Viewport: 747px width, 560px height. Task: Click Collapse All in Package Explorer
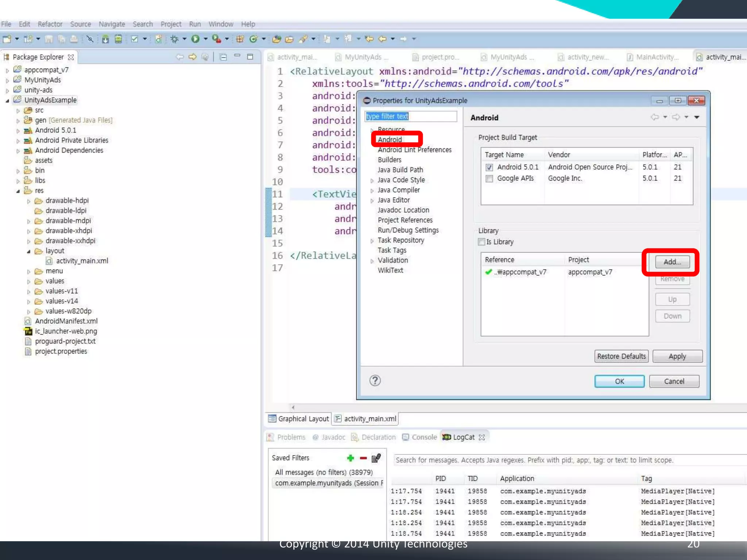click(x=223, y=57)
